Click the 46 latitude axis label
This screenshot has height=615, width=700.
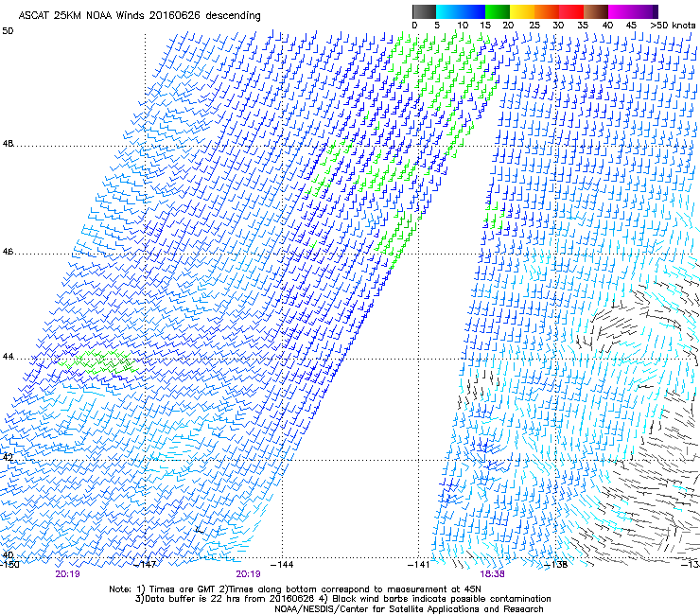pos(8,252)
